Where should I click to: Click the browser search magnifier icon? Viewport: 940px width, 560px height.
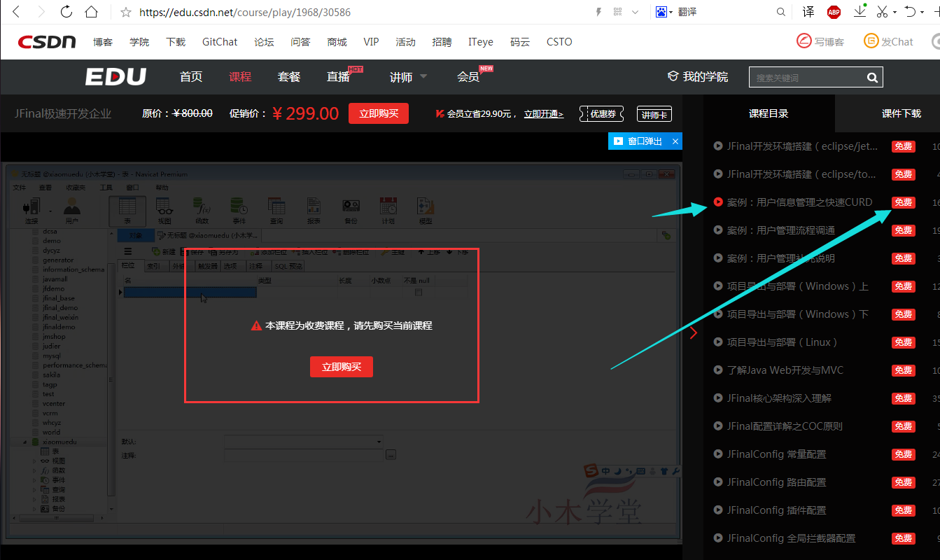click(x=781, y=12)
